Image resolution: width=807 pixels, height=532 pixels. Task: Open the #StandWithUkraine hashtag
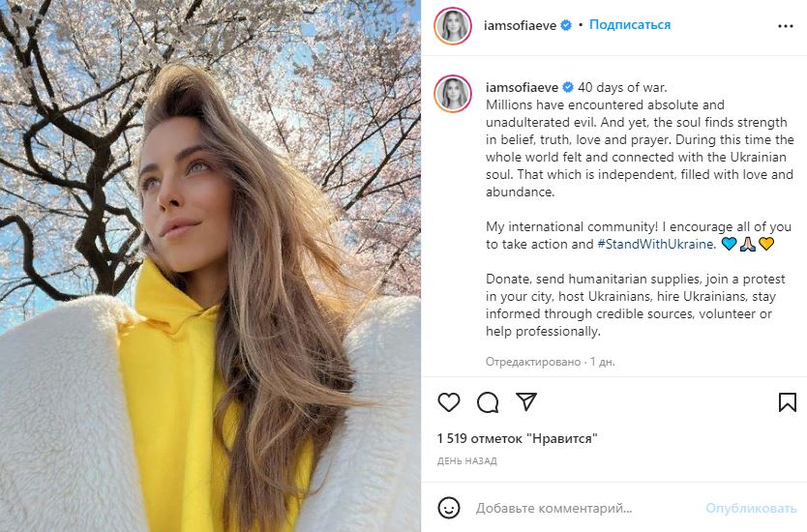[x=656, y=244]
